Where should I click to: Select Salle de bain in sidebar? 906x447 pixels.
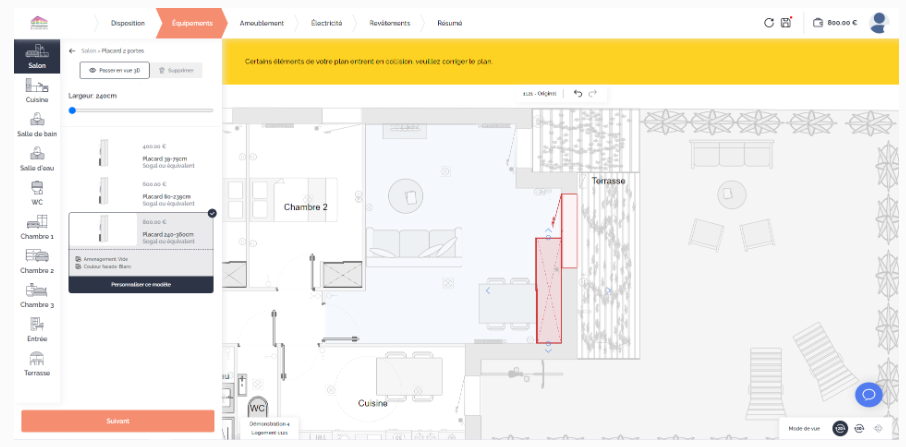pyautogui.click(x=37, y=124)
